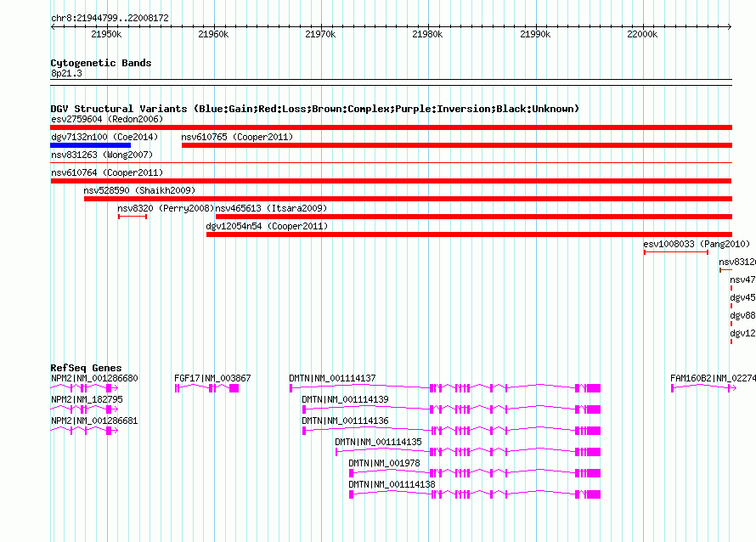Select the DMTN|NM_001114138 transcript label
The width and height of the screenshot is (756, 542).
point(392,484)
